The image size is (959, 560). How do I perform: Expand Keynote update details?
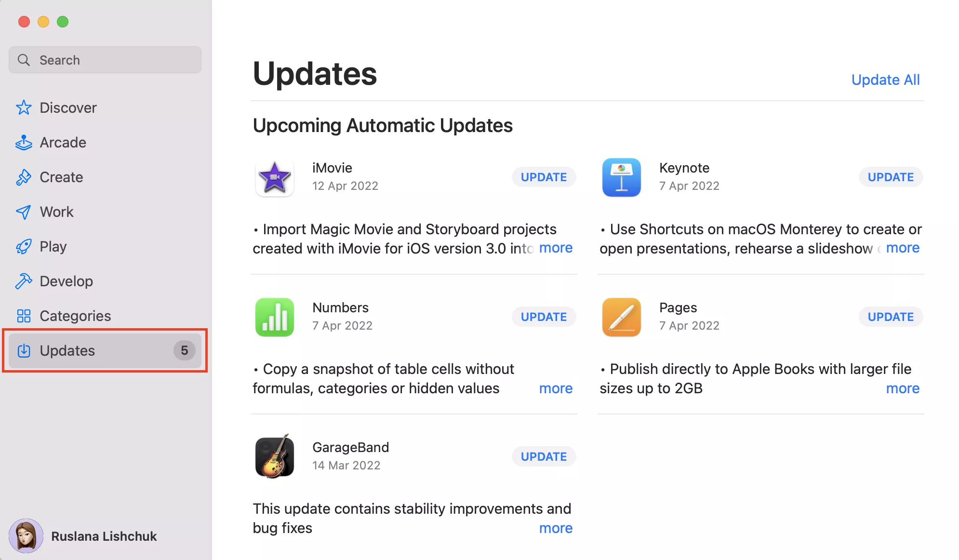[903, 247]
